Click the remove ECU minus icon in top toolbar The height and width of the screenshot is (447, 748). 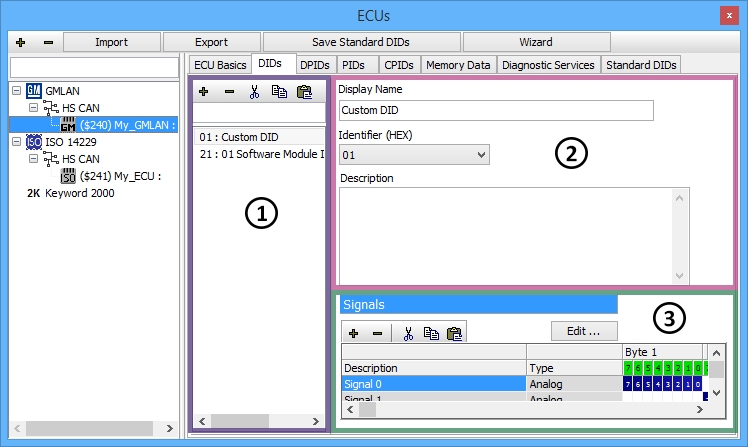[x=48, y=42]
